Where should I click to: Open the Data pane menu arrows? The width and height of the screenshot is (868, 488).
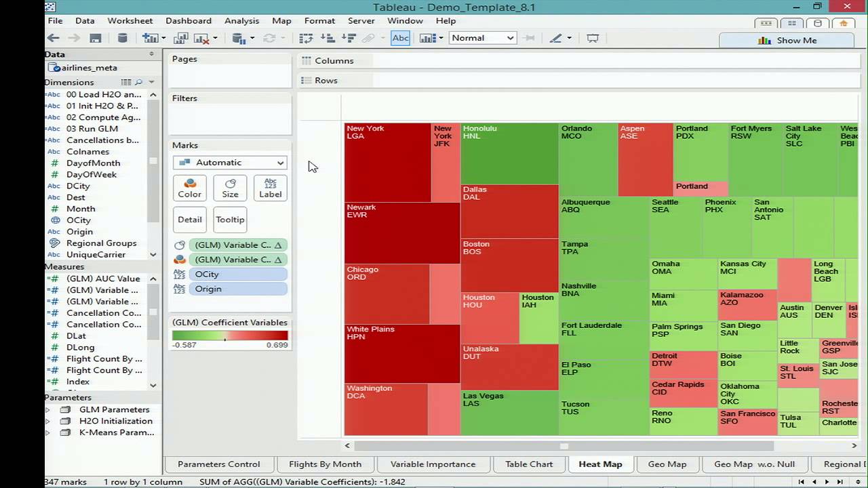pos(152,54)
